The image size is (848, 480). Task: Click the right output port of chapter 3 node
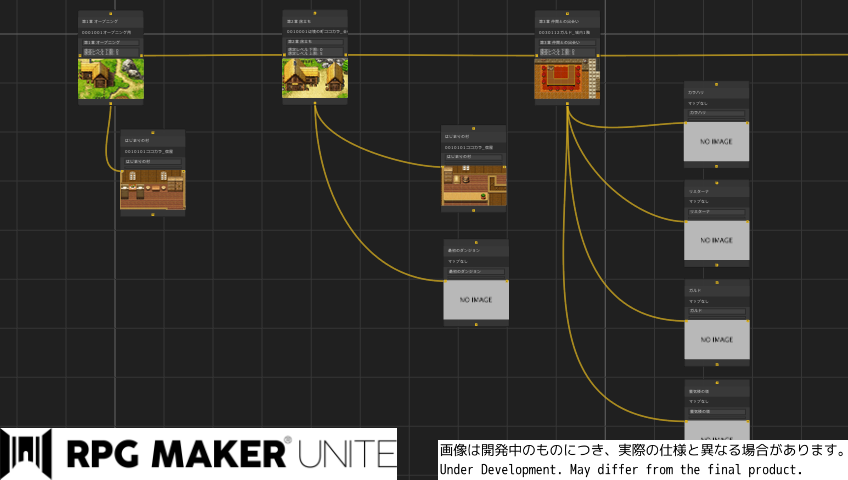598,55
